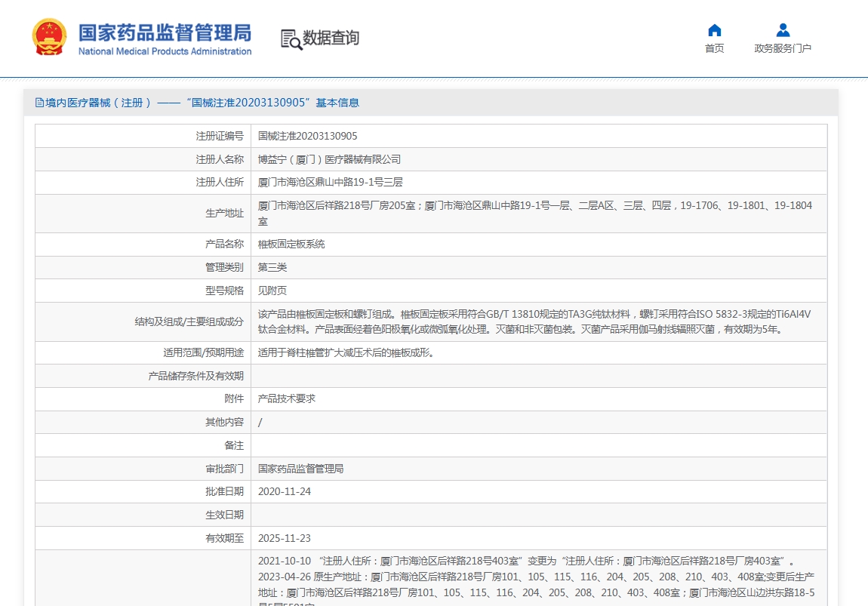Click National Medical Products Administration subtitle

(x=165, y=51)
